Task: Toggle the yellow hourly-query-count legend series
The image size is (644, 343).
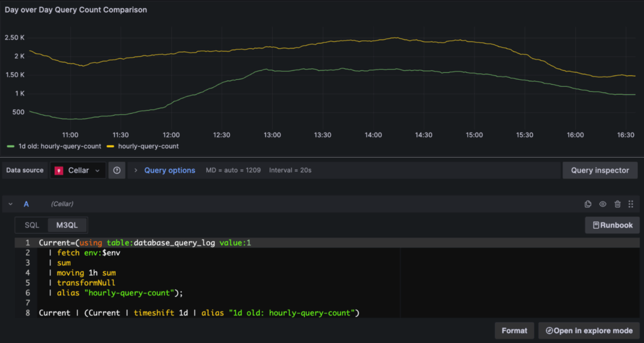Action: pos(148,146)
